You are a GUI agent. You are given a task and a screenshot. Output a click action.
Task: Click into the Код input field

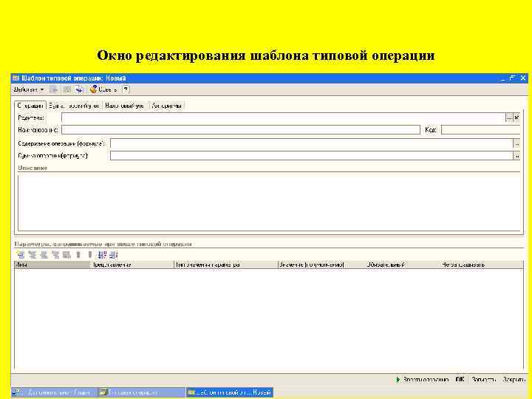coord(480,130)
